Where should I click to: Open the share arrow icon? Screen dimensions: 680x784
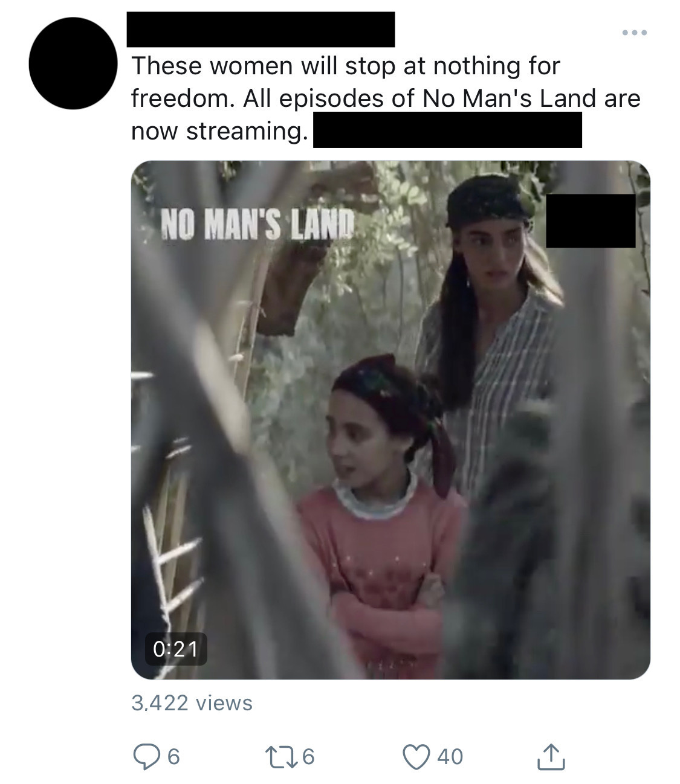pos(551,756)
